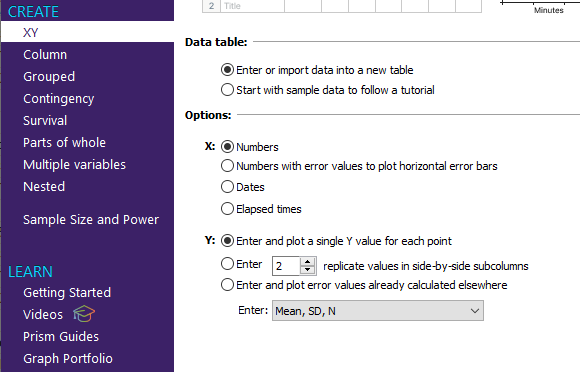Switch to Grouped table type
This screenshot has height=372, width=580.
point(49,77)
